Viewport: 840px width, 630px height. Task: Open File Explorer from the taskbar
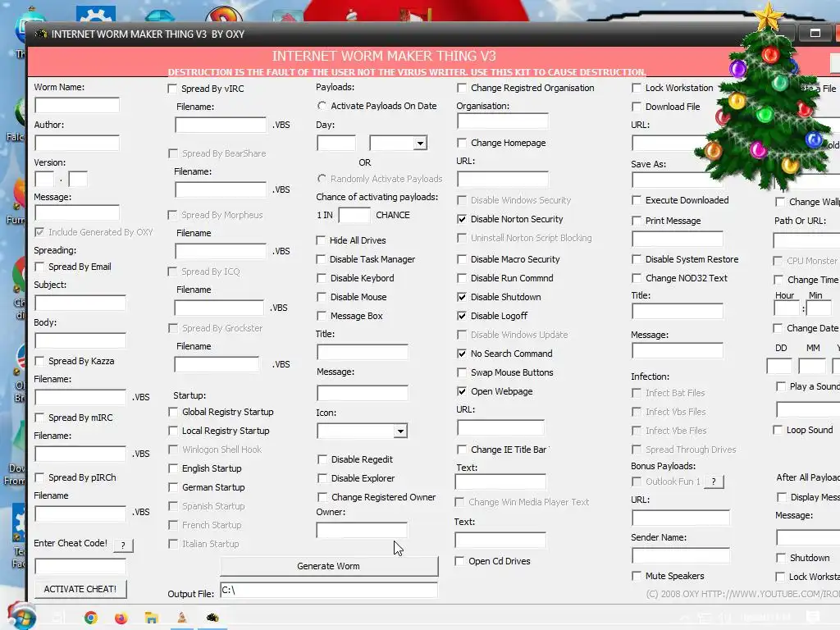152,618
